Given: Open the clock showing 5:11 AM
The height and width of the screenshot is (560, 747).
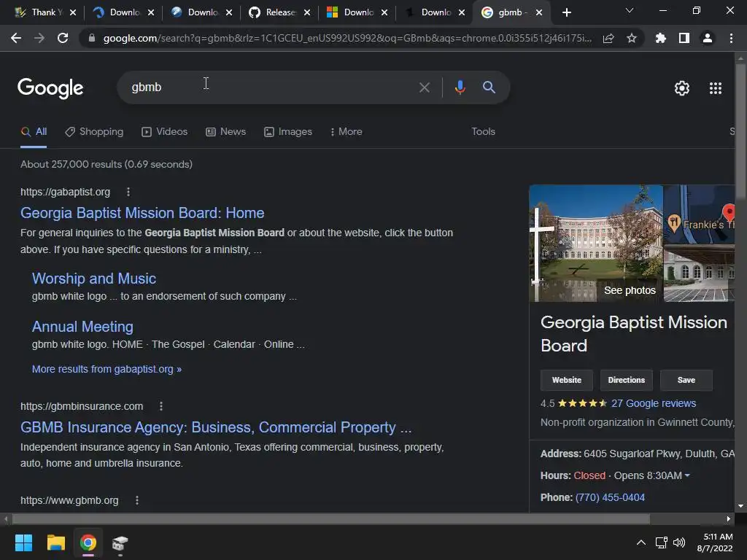Looking at the screenshot, I should click(715, 542).
